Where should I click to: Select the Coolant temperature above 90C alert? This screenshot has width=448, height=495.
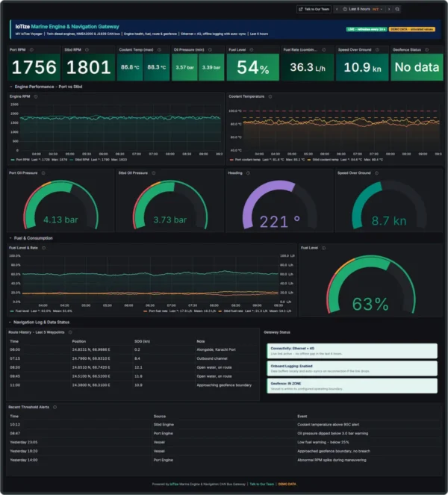pyautogui.click(x=329, y=425)
